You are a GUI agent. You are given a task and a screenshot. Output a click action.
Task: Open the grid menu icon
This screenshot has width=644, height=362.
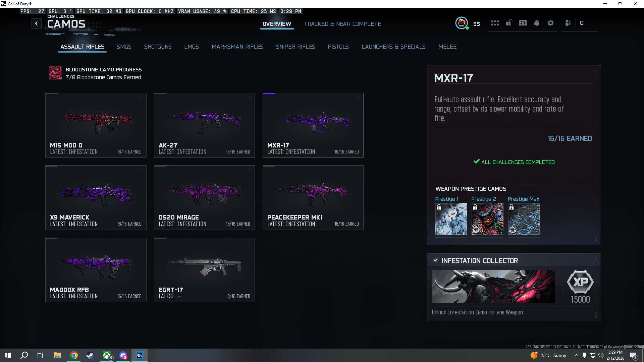tap(495, 23)
